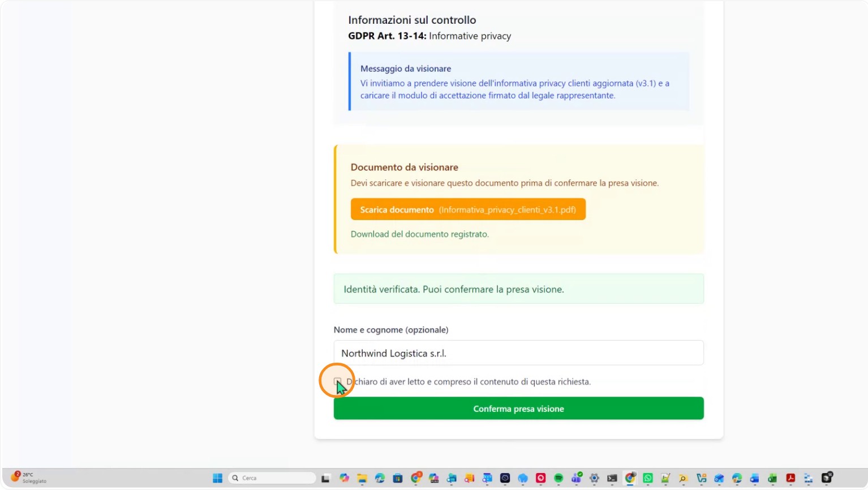868x490 pixels.
Task: Click the 'Messaggio da visionare' title
Action: 406,68
